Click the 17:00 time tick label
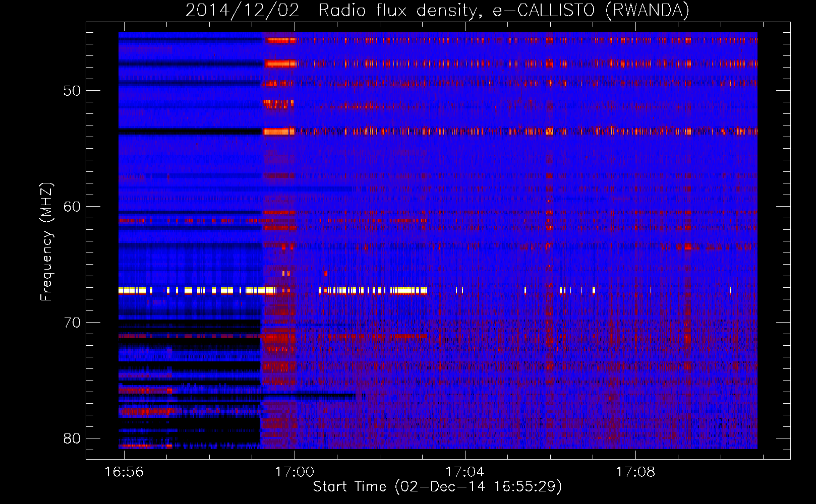816x504 pixels. click(295, 472)
